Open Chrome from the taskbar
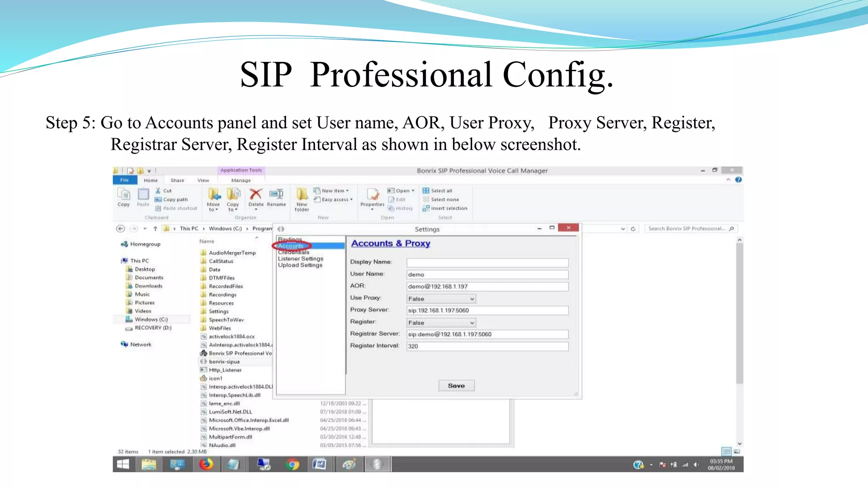Screen dimensions: 868x488 (292, 464)
